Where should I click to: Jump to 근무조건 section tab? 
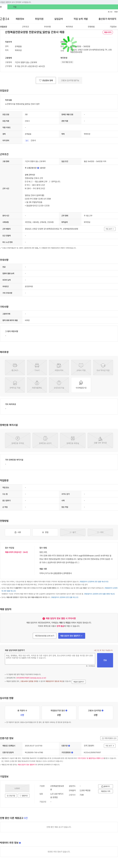[x=25, y=27]
